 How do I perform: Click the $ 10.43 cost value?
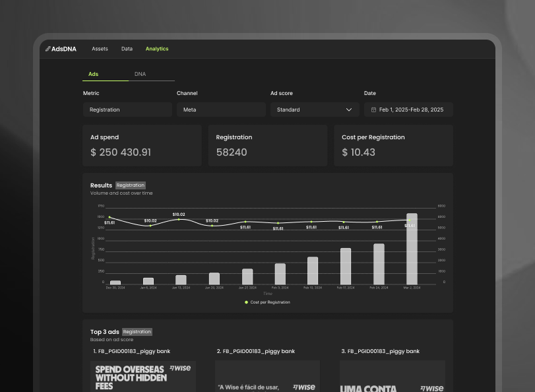pos(359,152)
